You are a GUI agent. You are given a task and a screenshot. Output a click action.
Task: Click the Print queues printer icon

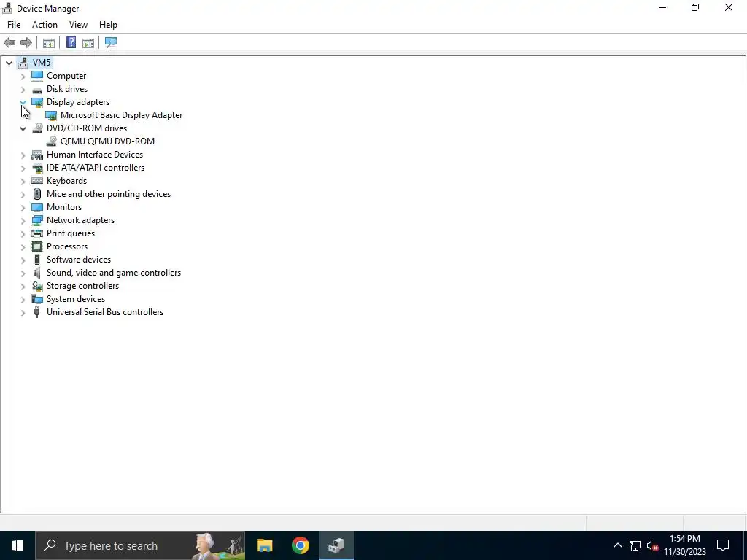click(x=37, y=233)
